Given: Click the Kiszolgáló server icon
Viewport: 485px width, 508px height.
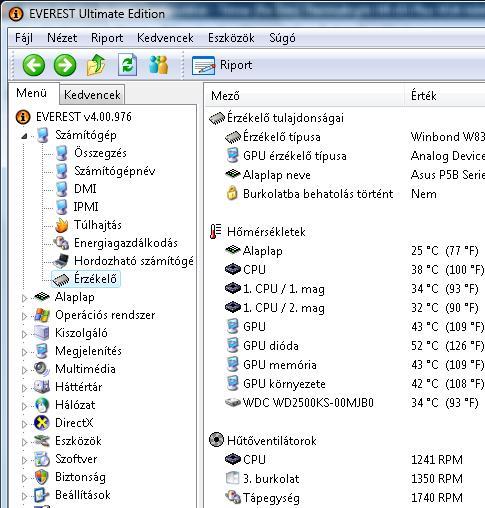Looking at the screenshot, I should click(42, 333).
